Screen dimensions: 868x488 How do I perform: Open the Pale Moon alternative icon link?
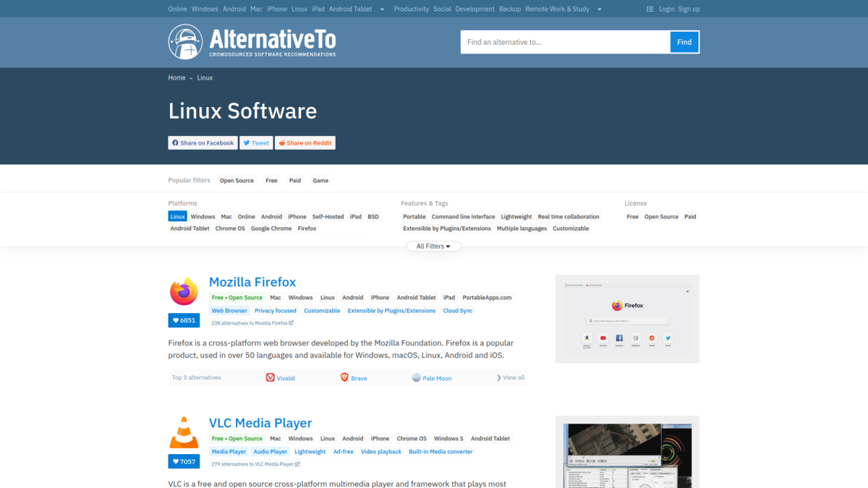point(416,377)
